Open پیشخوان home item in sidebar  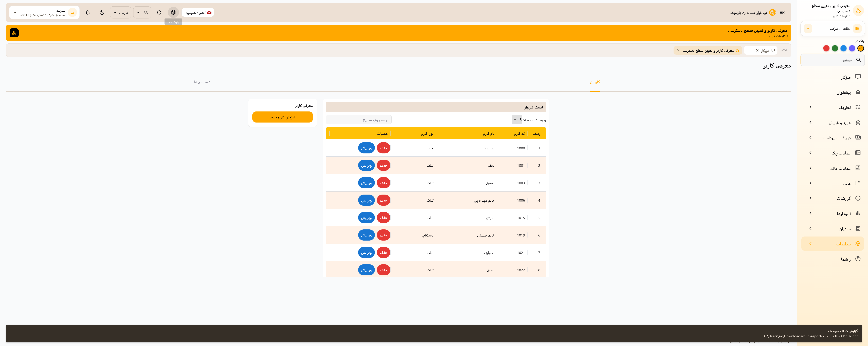click(x=832, y=92)
